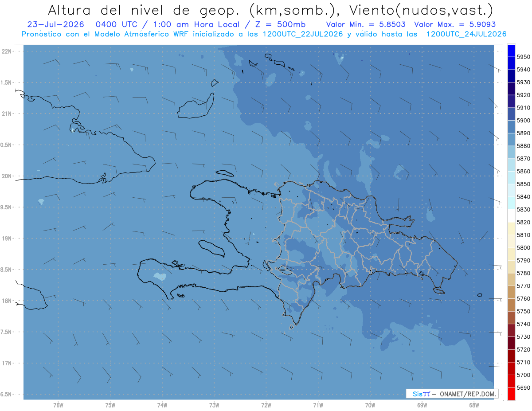Viewport: 532px width, 411px height.
Task: Click the 74W longitude axis label
Action: 162,405
